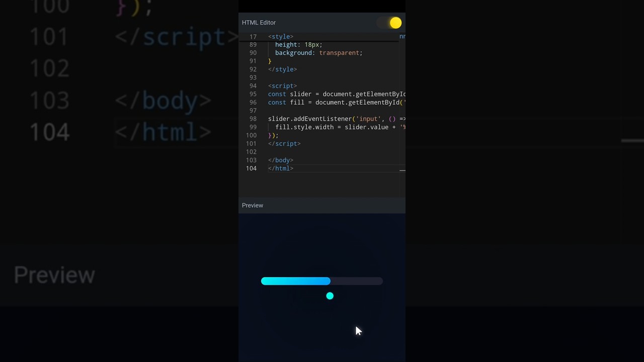Click the closing "</style>" tag line
Viewport: 644px width, 362px height.
(282, 69)
